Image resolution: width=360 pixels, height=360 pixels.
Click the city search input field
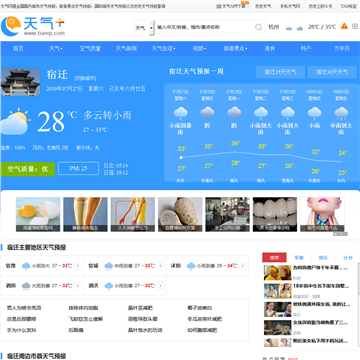[204, 27]
